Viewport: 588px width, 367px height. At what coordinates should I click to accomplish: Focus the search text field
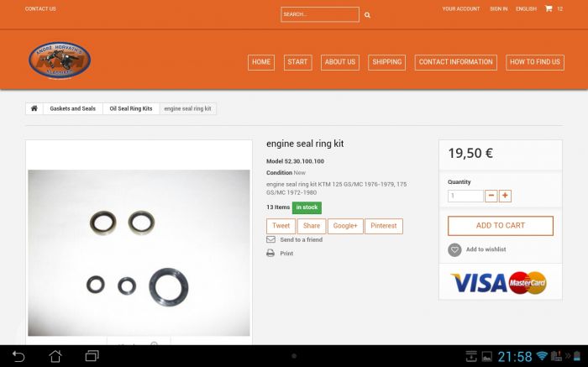coord(319,14)
